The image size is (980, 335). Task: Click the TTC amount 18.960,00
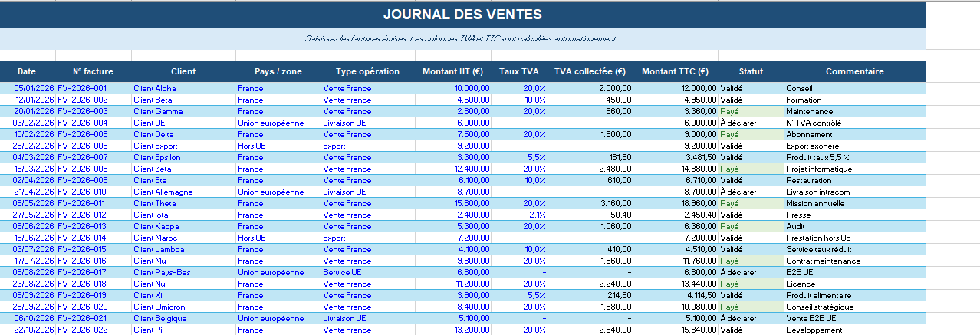[x=676, y=203]
